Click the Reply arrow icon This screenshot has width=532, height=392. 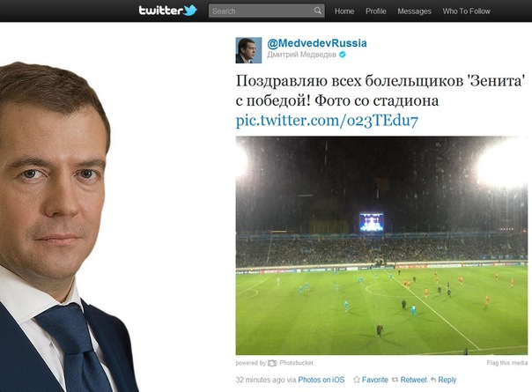pyautogui.click(x=433, y=380)
